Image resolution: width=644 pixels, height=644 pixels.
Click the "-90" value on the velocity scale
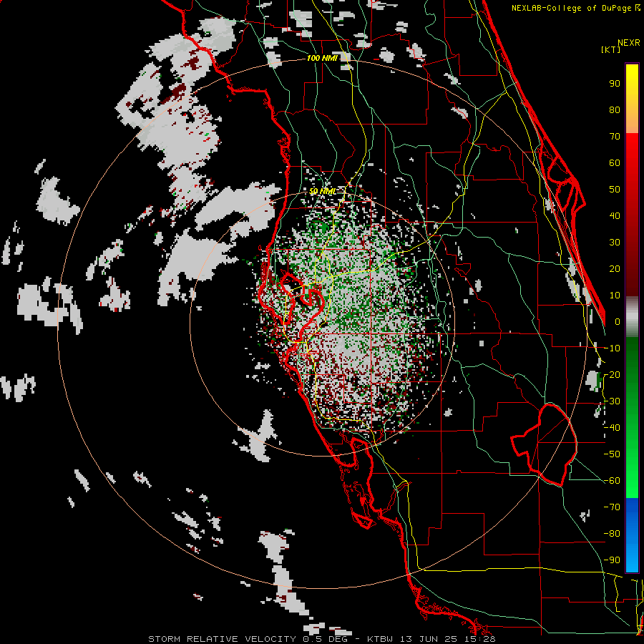coord(612,560)
